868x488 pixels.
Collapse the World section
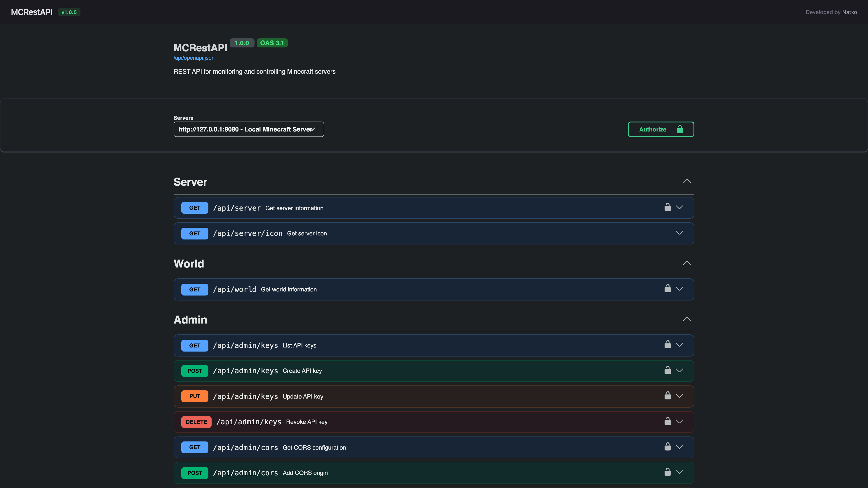click(x=687, y=263)
